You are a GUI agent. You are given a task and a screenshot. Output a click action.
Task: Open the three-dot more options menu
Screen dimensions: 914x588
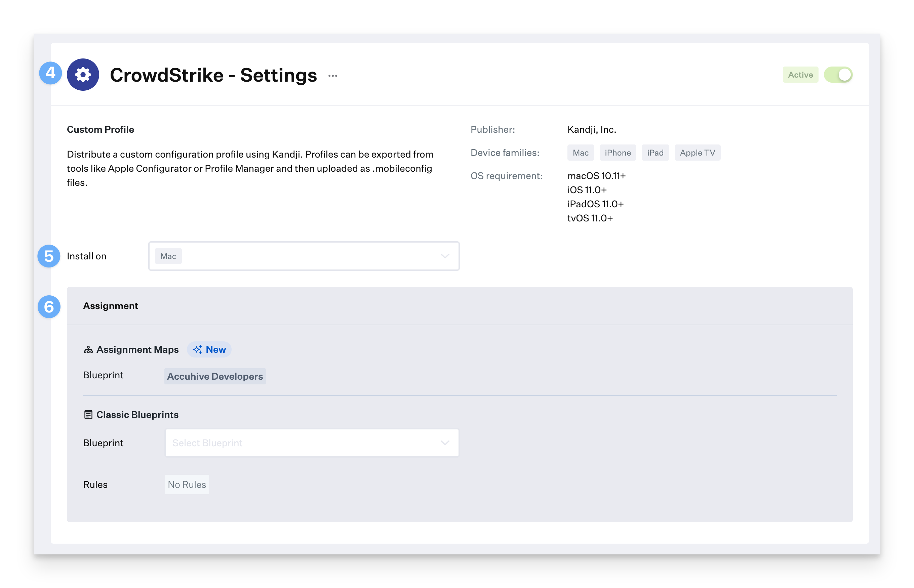click(333, 76)
